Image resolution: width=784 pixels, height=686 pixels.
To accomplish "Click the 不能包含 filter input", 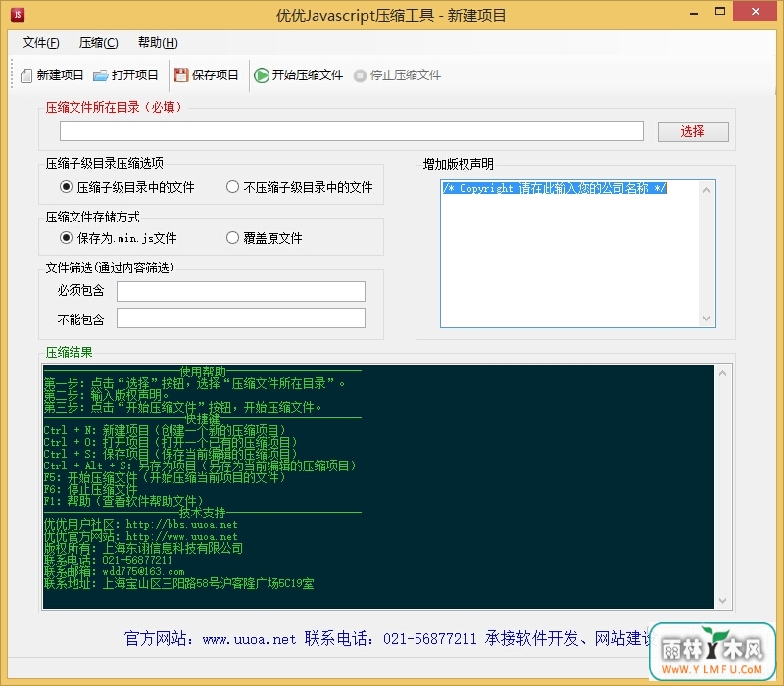I will 241,318.
